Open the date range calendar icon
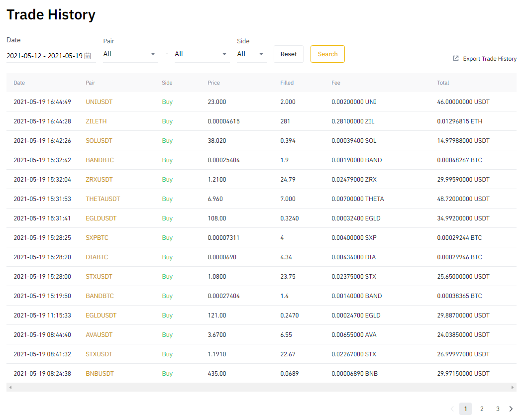The image size is (524, 420). click(x=88, y=56)
